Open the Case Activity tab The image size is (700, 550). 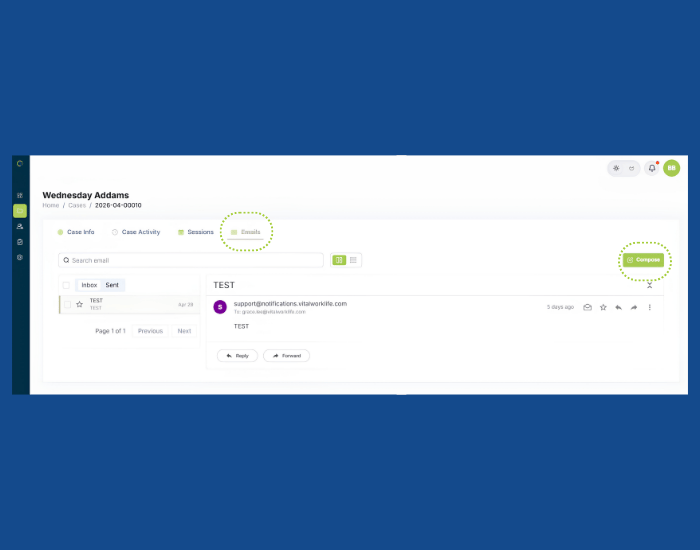click(x=136, y=232)
